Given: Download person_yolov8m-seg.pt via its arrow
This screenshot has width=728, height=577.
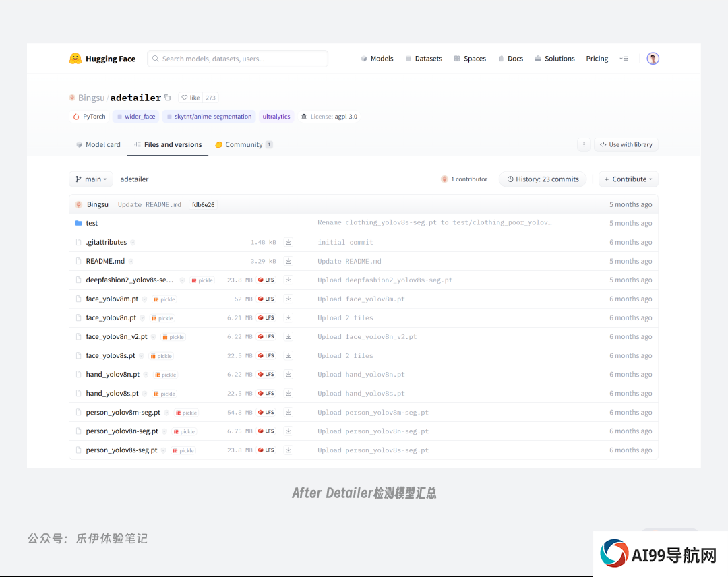Looking at the screenshot, I should [289, 413].
